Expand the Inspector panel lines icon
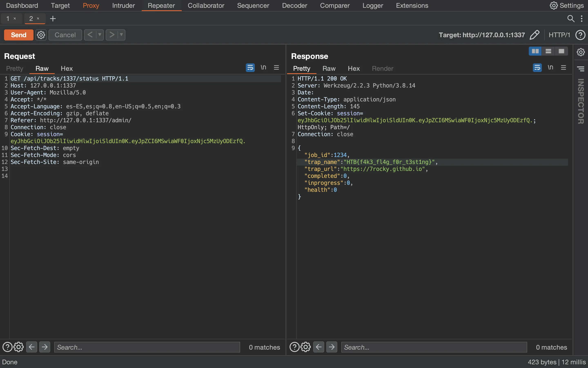The height and width of the screenshot is (368, 588). (x=581, y=69)
